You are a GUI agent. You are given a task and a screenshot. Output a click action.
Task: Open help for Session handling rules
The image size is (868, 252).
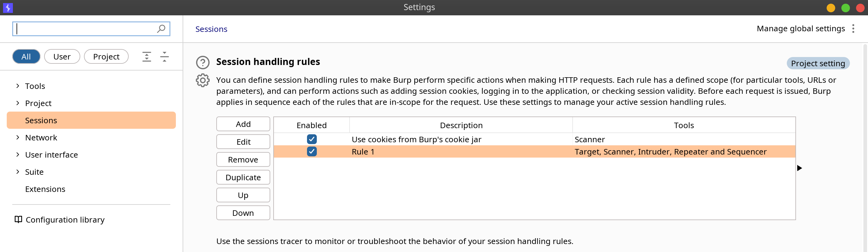click(203, 63)
